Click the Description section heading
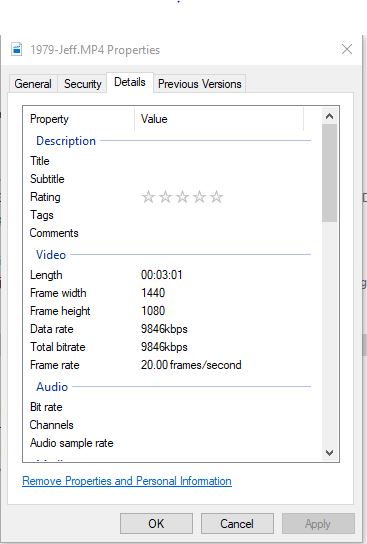367x544 pixels. click(66, 141)
